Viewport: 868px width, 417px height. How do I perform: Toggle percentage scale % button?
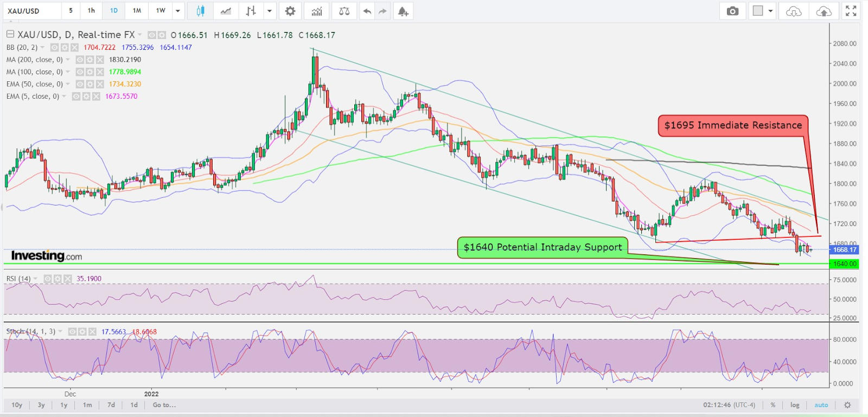point(773,405)
